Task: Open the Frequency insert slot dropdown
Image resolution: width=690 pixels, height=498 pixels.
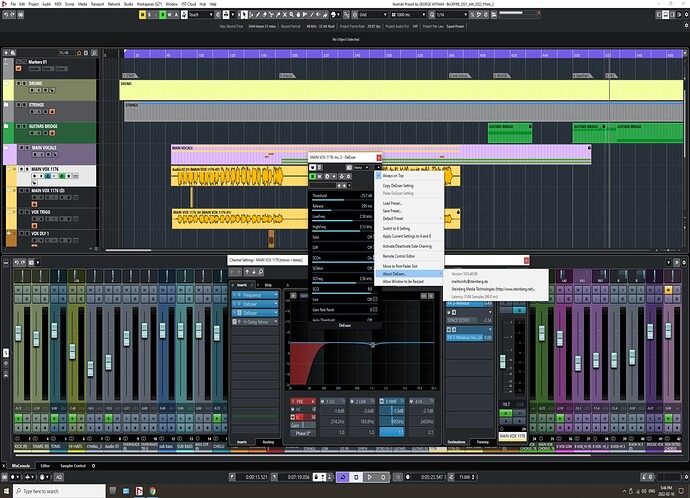Action: [276, 295]
